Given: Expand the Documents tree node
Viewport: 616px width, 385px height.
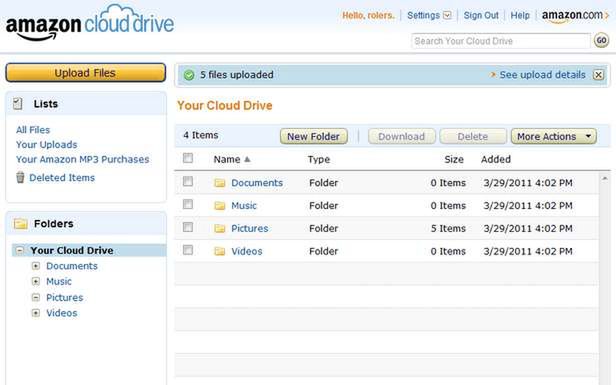Looking at the screenshot, I should click(36, 266).
